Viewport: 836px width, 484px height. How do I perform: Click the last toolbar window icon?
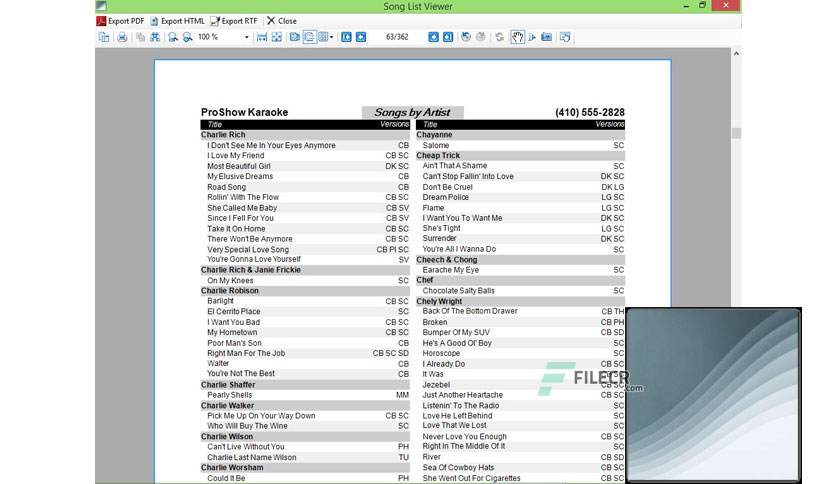point(565,37)
